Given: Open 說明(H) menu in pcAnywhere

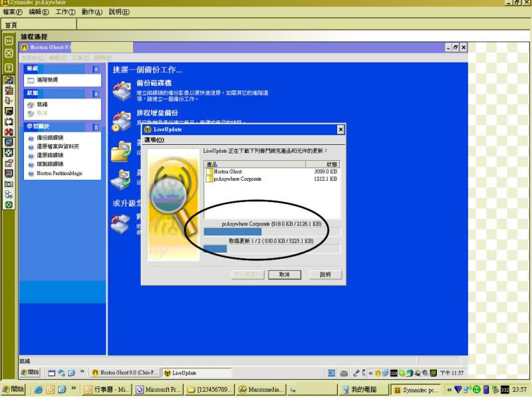Looking at the screenshot, I should click(x=119, y=12).
